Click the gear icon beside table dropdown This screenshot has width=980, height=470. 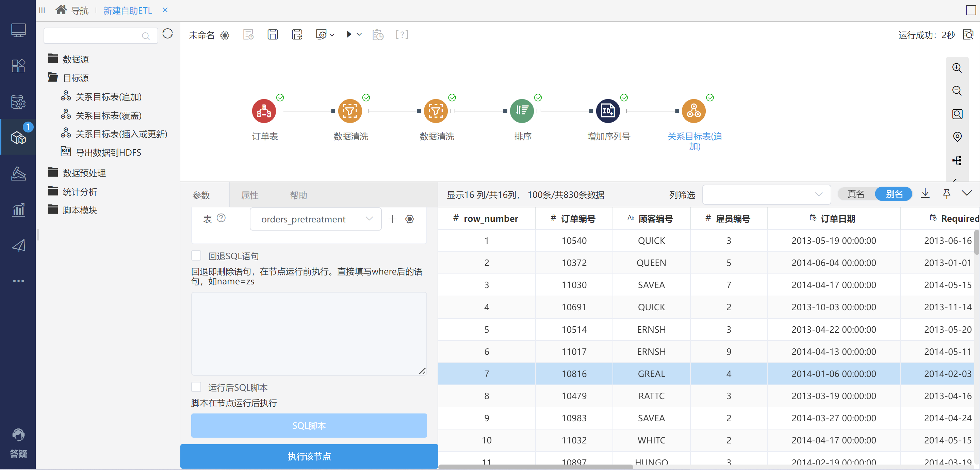click(x=409, y=219)
